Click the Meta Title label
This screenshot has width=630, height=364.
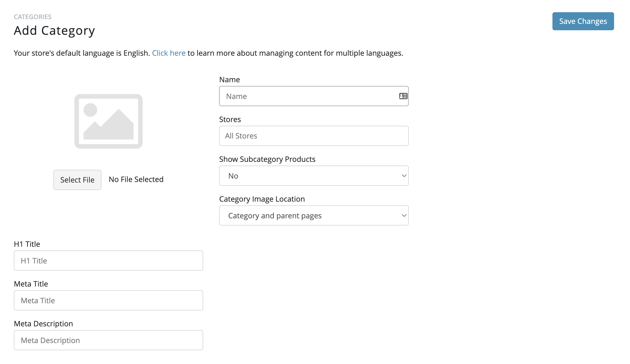click(x=31, y=284)
